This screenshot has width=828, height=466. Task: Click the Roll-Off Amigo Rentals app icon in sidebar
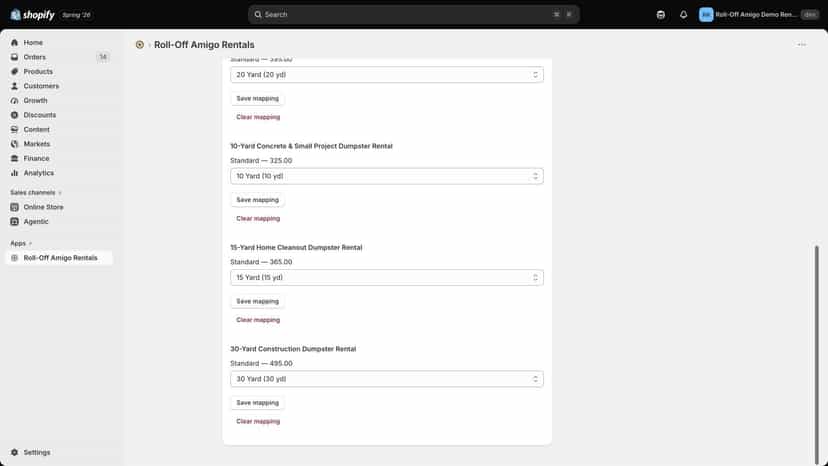(x=14, y=258)
